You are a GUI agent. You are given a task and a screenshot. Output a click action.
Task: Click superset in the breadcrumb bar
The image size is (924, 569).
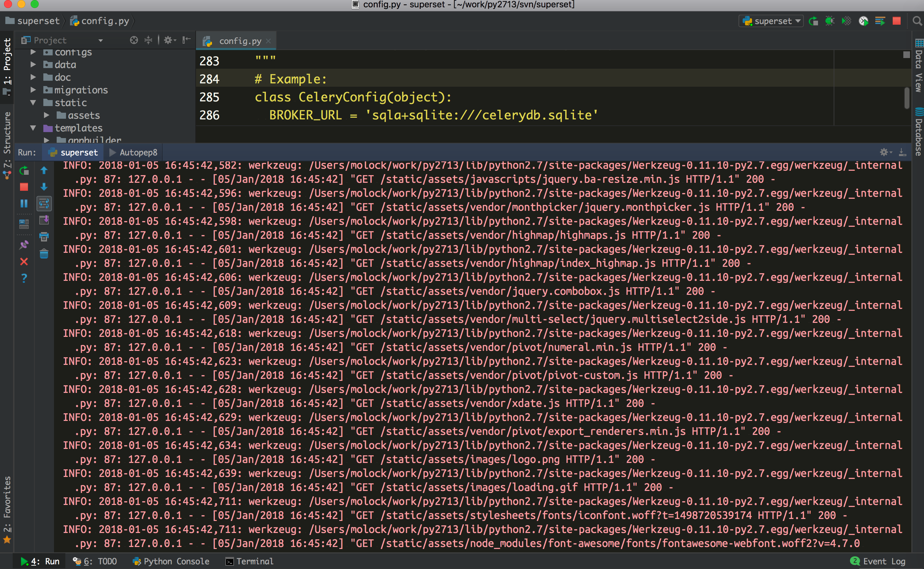tap(33, 21)
